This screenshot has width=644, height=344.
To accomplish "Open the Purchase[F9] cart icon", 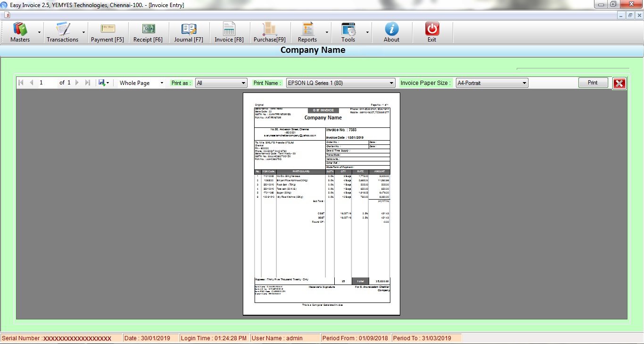I will pyautogui.click(x=269, y=29).
